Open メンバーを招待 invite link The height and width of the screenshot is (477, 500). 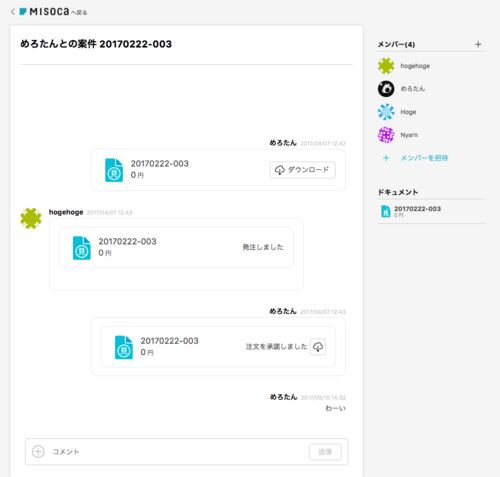(x=424, y=158)
